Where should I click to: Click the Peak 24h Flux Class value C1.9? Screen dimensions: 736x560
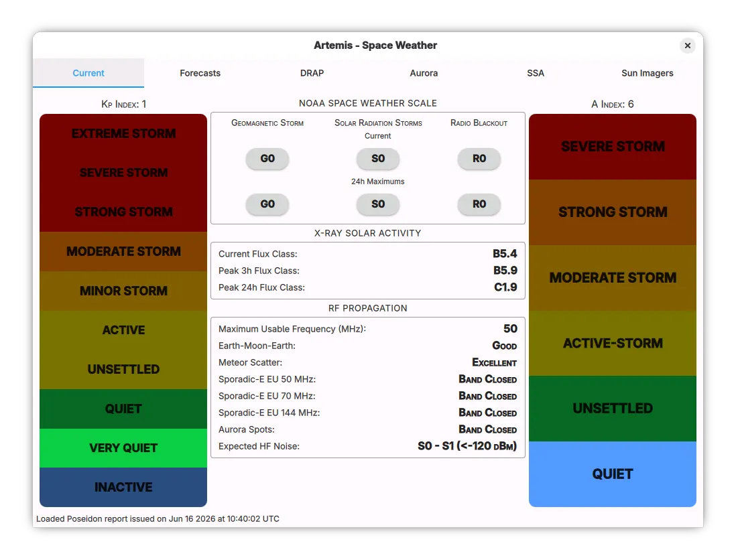point(505,287)
